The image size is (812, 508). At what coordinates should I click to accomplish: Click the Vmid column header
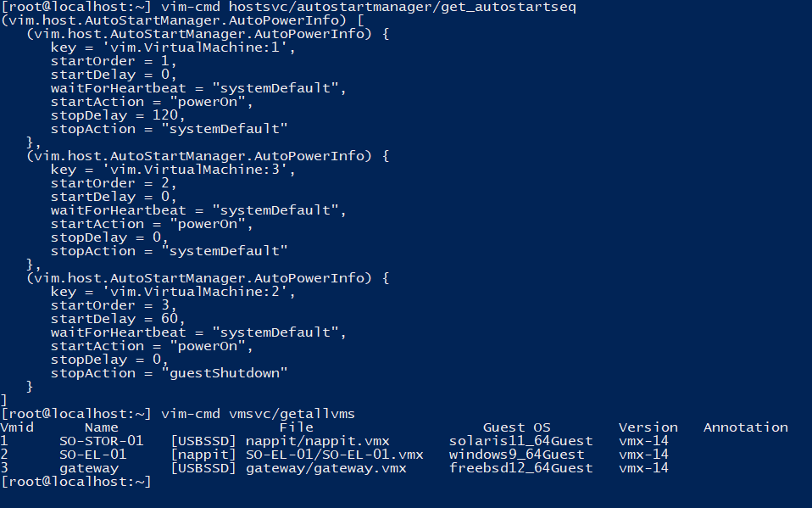point(17,427)
